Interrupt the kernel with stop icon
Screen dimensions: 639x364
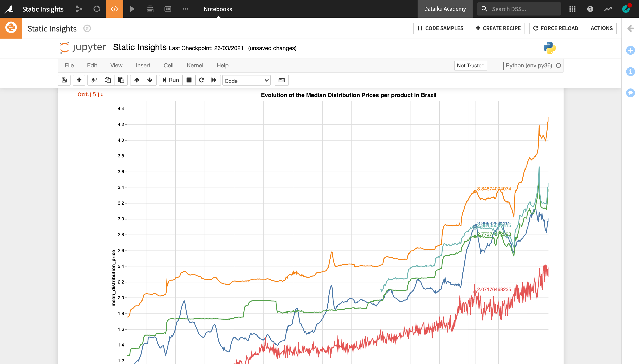point(189,80)
